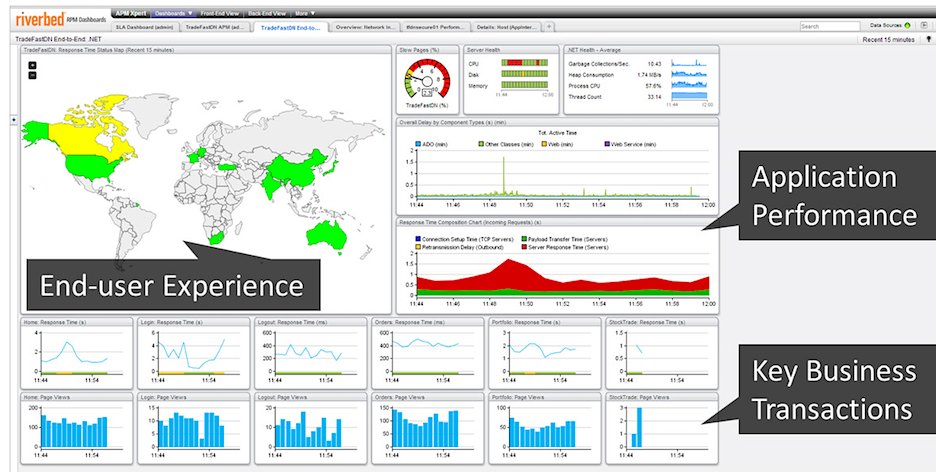
Task: Click the add new tab plus icon
Action: (x=549, y=27)
